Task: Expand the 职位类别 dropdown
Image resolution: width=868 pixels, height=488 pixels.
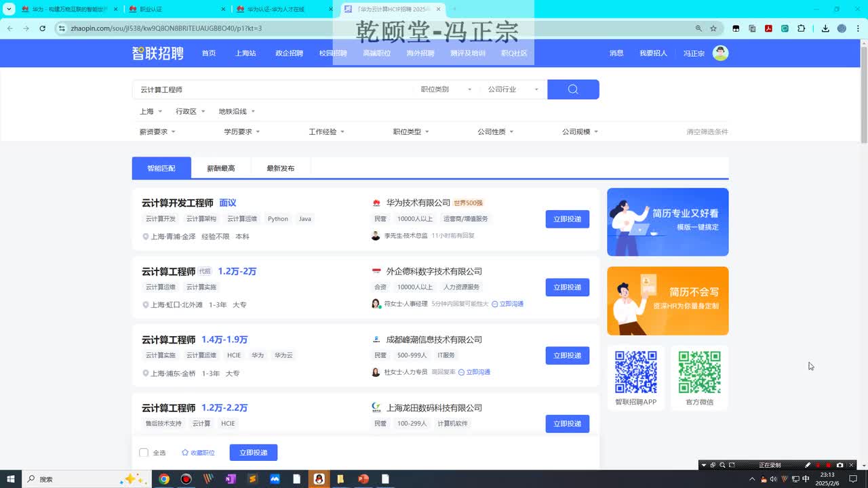Action: pyautogui.click(x=446, y=89)
